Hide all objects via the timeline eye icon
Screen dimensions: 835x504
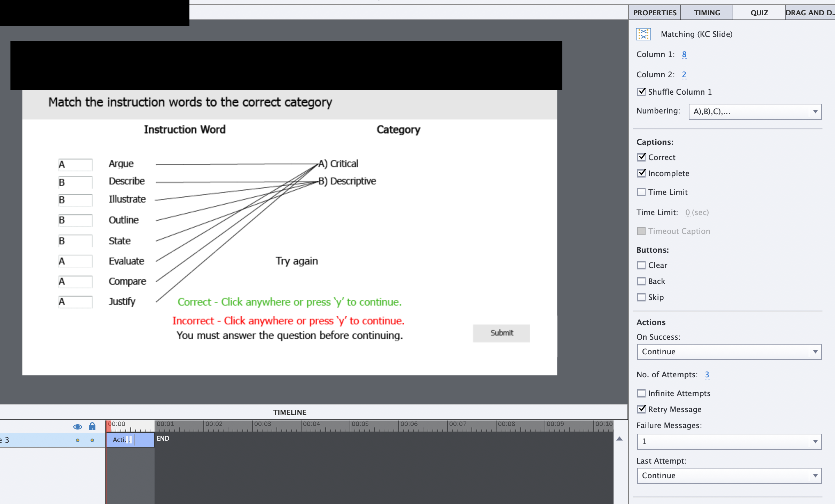tap(78, 426)
